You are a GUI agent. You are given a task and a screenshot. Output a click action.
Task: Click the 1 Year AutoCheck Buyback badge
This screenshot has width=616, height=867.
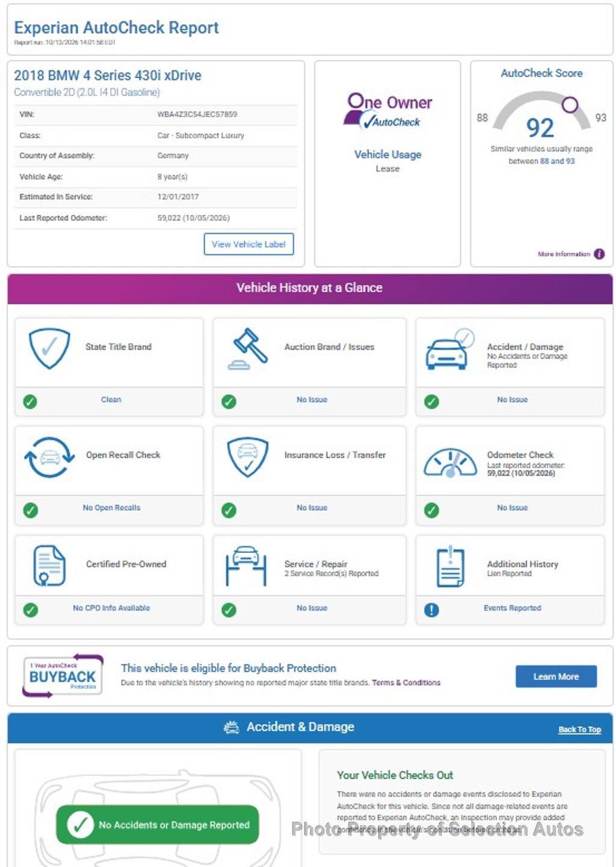click(63, 676)
